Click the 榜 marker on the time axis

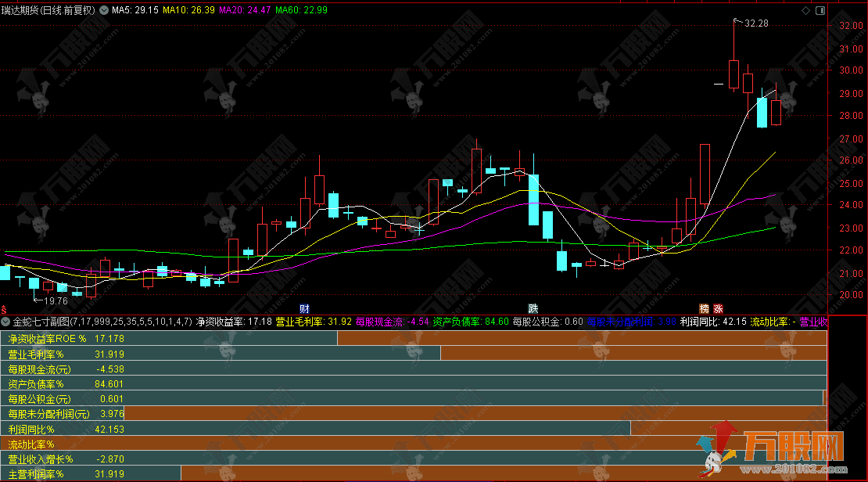pos(705,309)
